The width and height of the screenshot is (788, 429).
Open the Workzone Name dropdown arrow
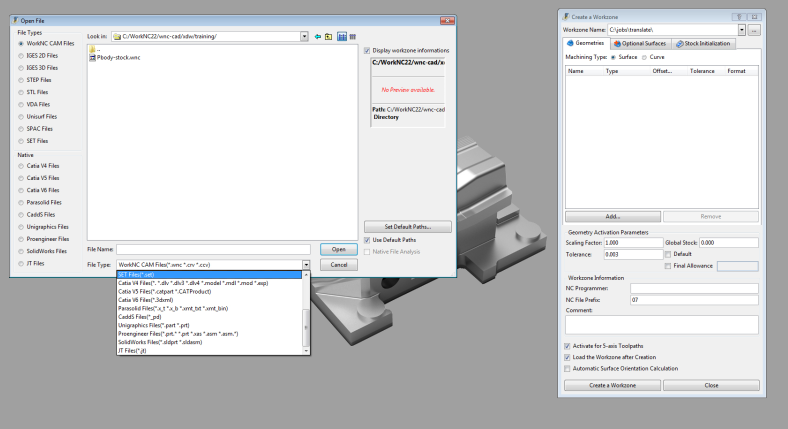click(x=740, y=31)
